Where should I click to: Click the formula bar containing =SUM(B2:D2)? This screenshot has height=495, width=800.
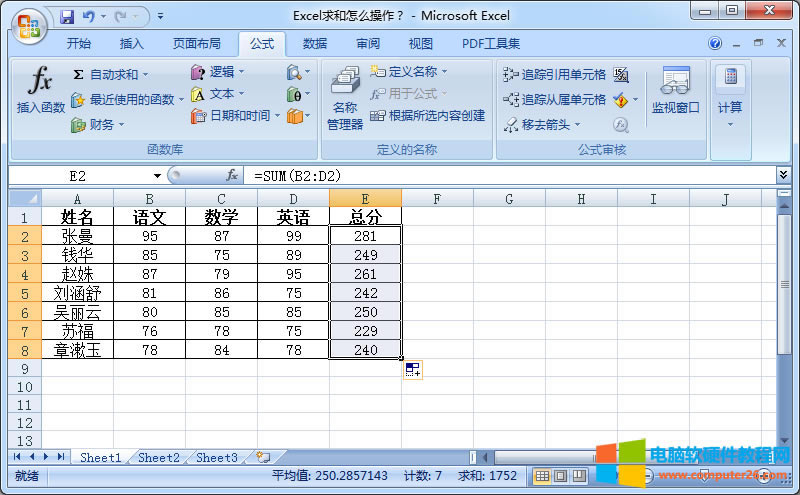(x=500, y=175)
